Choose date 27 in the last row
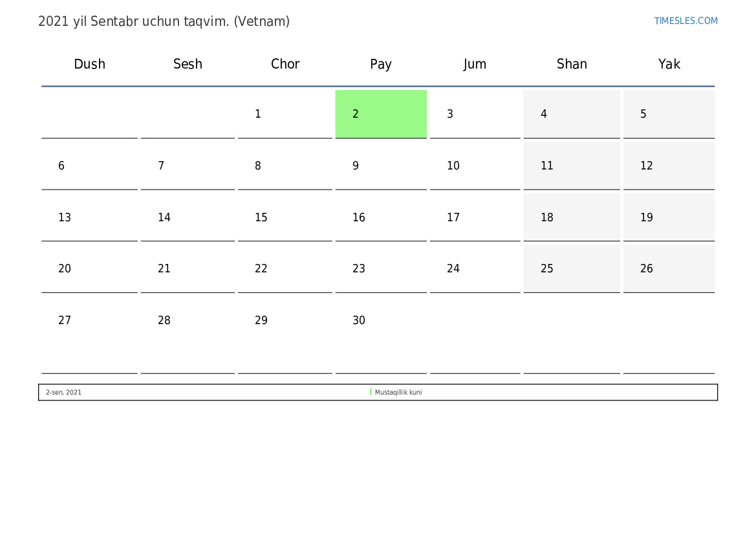The height and width of the screenshot is (535, 756). (89, 334)
